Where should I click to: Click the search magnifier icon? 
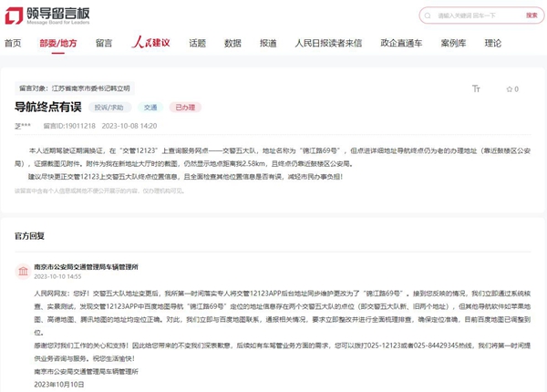coord(428,15)
